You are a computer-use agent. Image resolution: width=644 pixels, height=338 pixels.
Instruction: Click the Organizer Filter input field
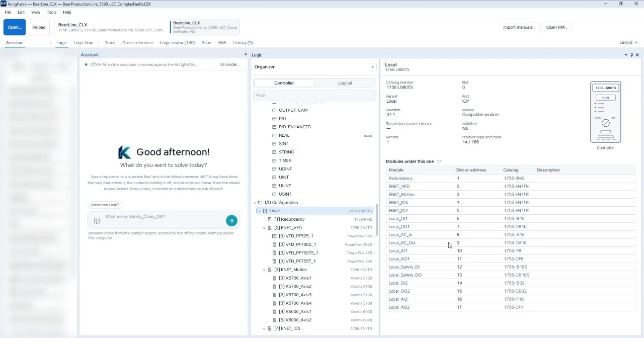pyautogui.click(x=314, y=95)
